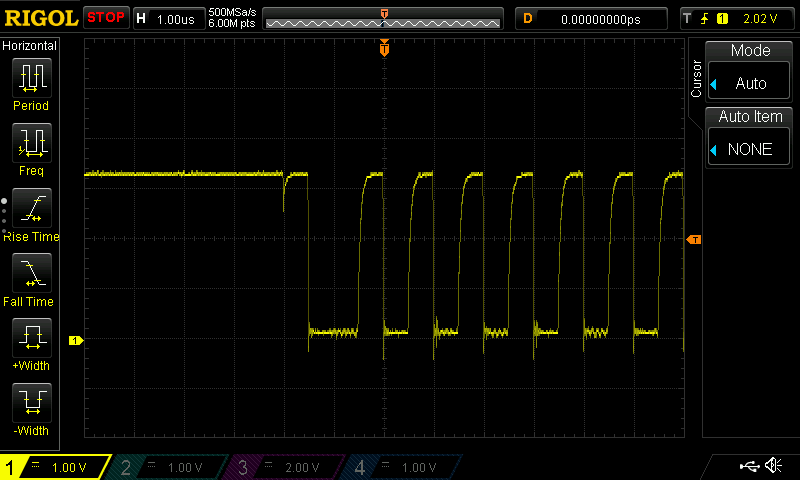
Task: Select channel 2 tab
Action: pyautogui.click(x=168, y=467)
